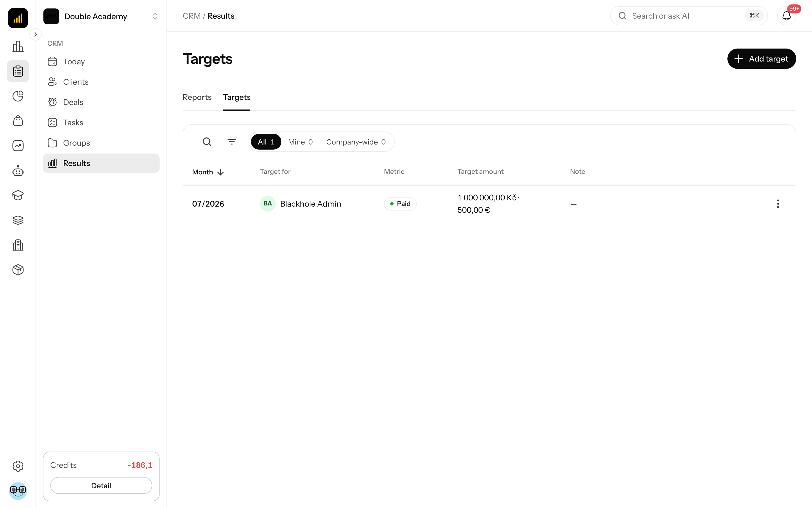Click Blackhole Admin in target row

click(310, 203)
